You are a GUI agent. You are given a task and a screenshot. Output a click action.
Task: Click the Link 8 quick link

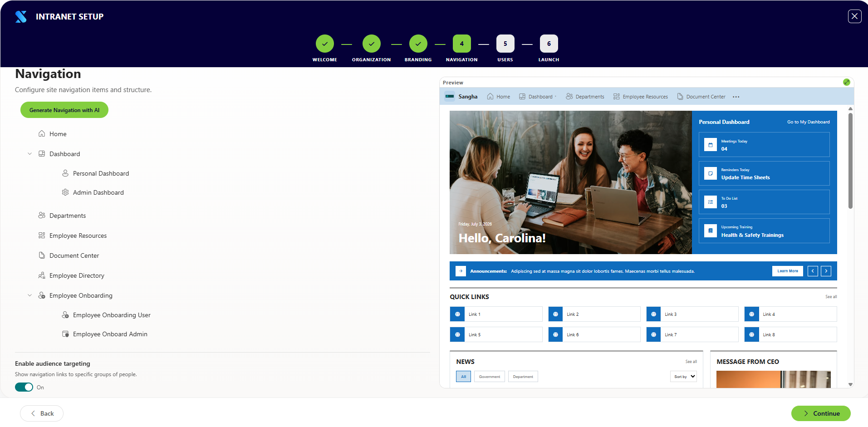(x=790, y=334)
